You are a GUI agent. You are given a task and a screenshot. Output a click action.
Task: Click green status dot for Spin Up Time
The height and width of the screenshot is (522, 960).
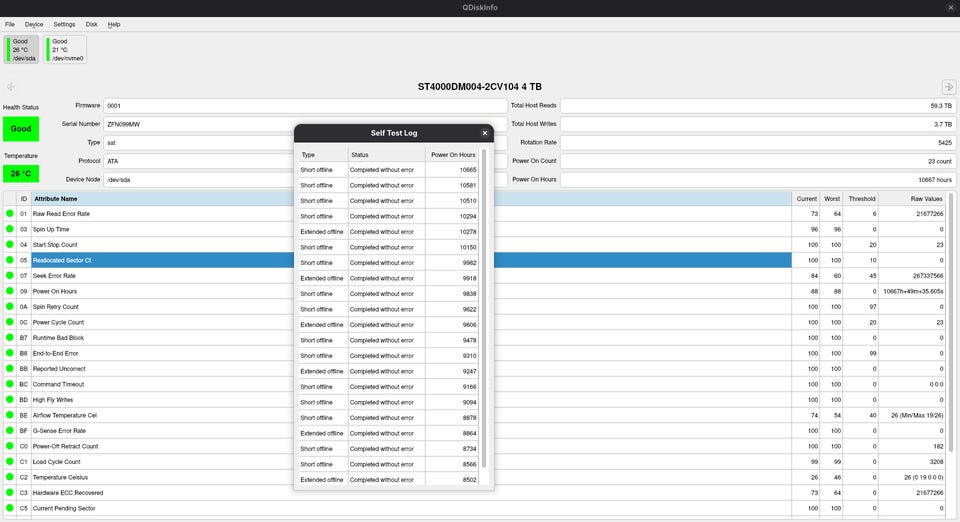pyautogui.click(x=10, y=229)
